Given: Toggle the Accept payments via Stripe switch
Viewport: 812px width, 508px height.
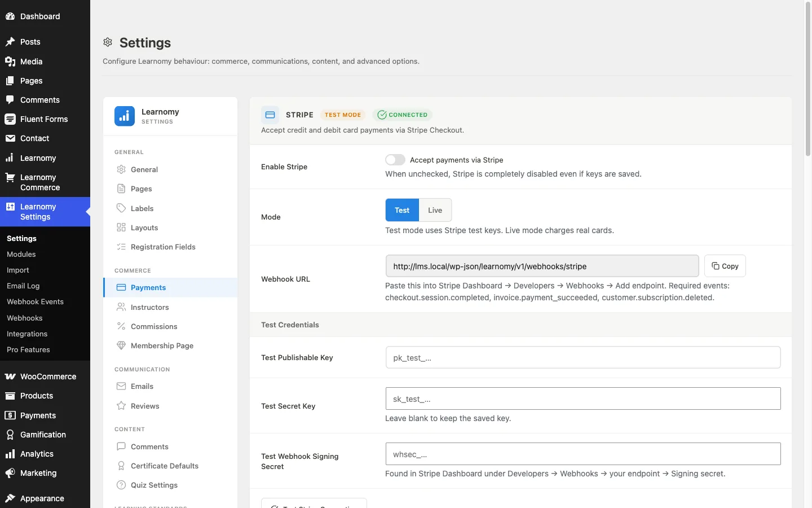Looking at the screenshot, I should click(395, 160).
